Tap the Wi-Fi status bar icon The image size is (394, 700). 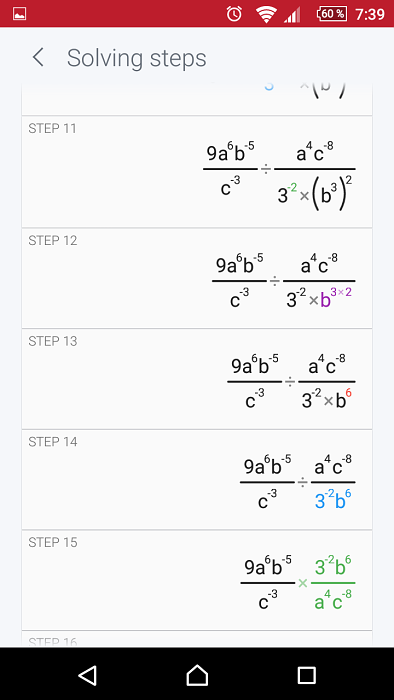(x=266, y=14)
